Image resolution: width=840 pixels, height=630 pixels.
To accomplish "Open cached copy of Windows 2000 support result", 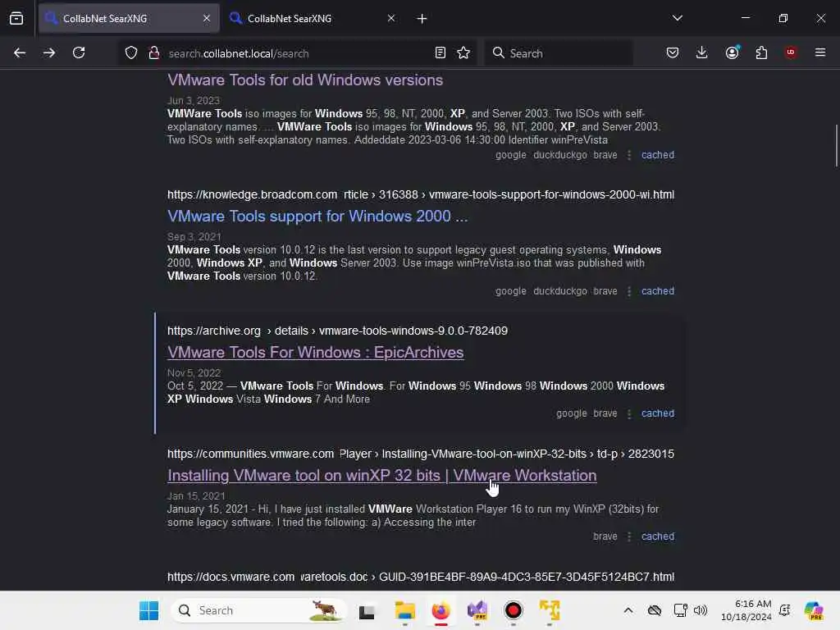I will point(657,291).
